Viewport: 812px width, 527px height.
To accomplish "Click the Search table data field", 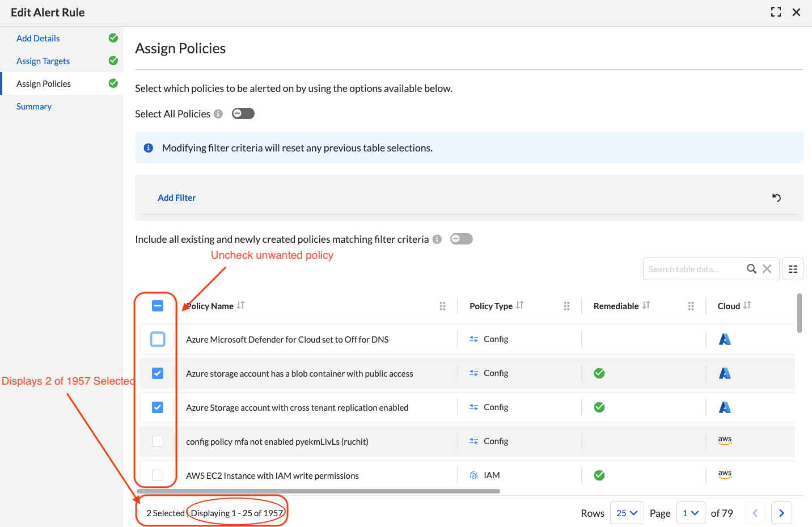I will [692, 269].
